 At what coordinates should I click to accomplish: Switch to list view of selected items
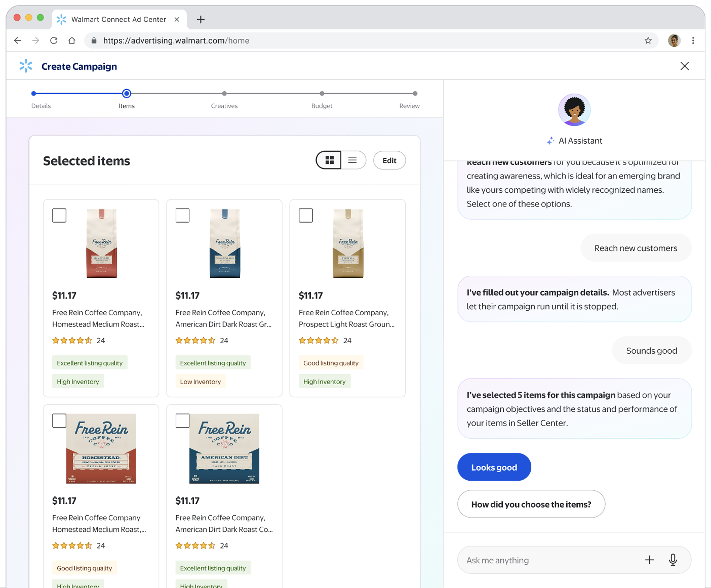(x=353, y=160)
